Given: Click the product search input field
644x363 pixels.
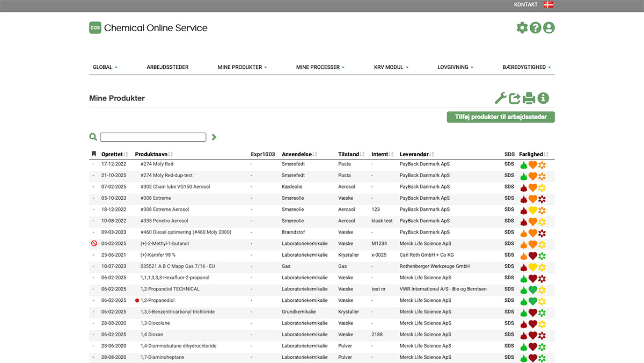Looking at the screenshot, I should [x=153, y=137].
